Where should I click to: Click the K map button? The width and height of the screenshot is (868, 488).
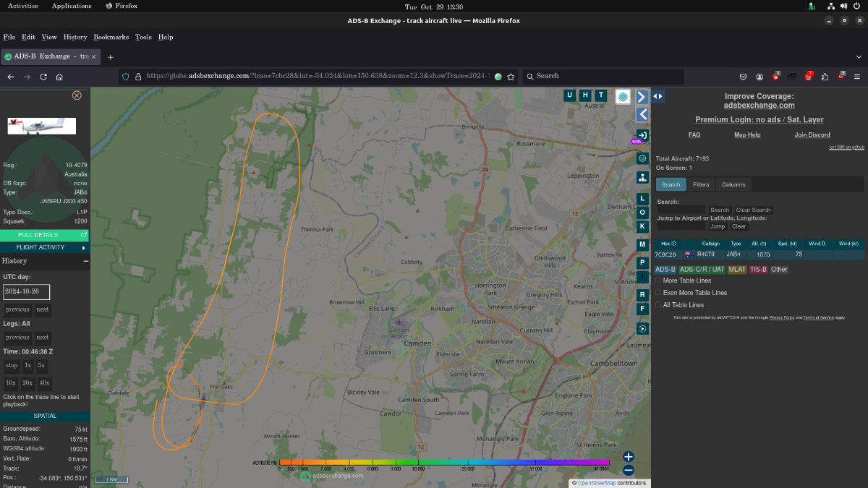pos(642,226)
